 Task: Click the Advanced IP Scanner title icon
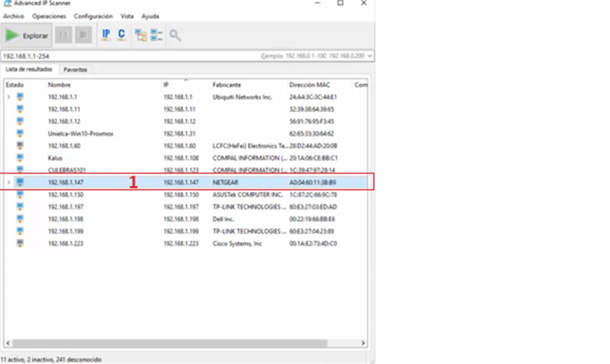7,3
